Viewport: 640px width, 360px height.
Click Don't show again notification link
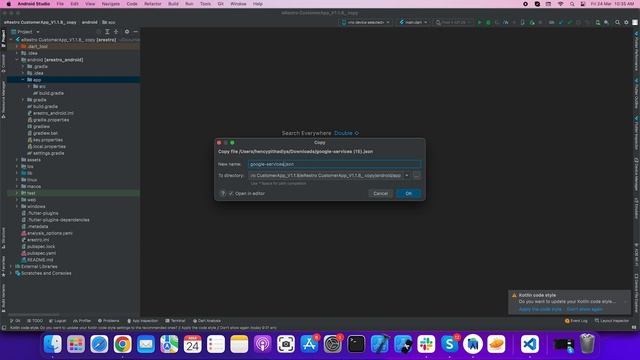[x=584, y=309]
